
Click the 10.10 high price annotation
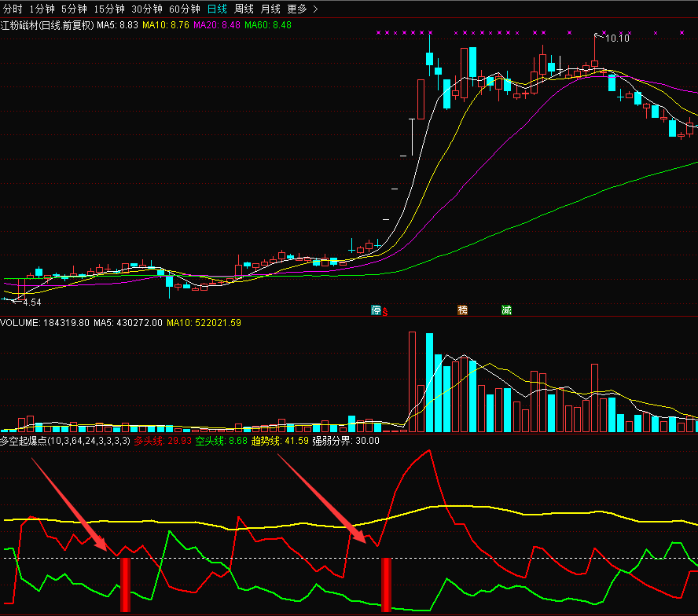point(617,38)
